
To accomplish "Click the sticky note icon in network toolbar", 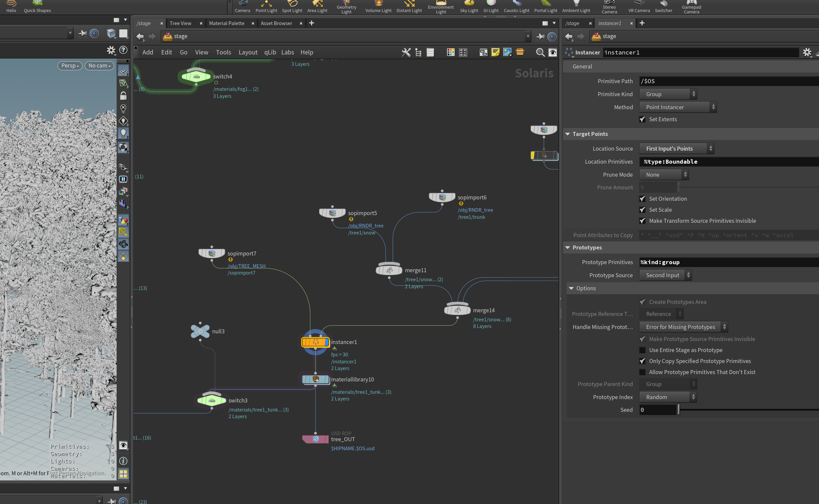I will [x=495, y=52].
